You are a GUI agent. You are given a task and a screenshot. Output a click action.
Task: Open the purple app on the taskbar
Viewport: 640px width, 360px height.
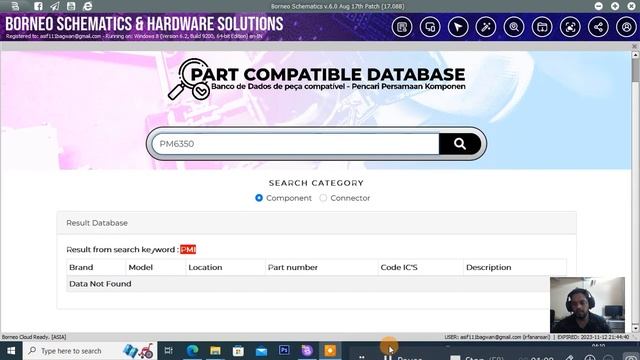307,351
